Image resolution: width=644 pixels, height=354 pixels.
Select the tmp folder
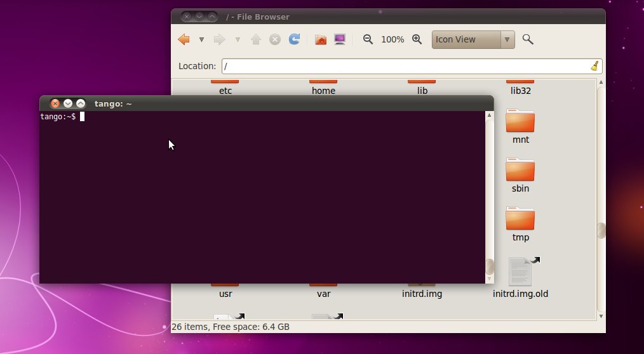point(520,219)
